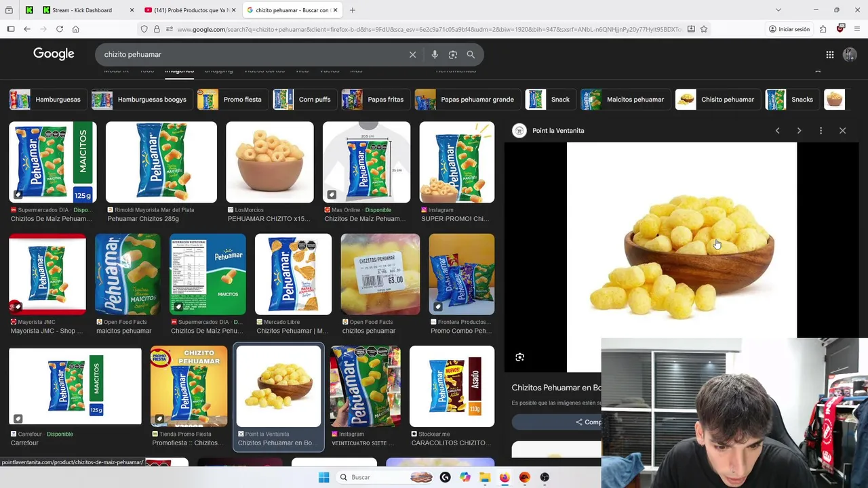The height and width of the screenshot is (488, 868).
Task: Open the Windows taskbar Buscar search box
Action: [385, 477]
